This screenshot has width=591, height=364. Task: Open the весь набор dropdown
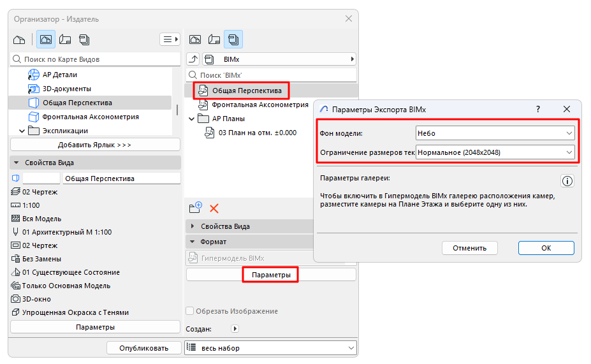[270, 348]
